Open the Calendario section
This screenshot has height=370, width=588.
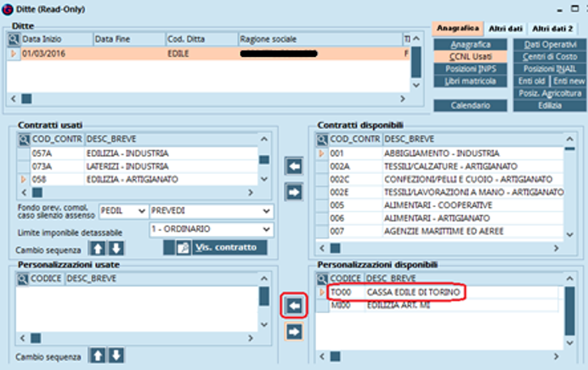click(x=470, y=105)
